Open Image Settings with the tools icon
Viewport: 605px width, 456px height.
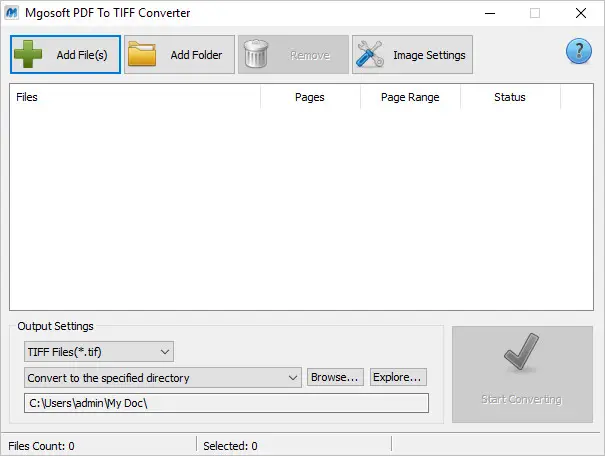[412, 54]
